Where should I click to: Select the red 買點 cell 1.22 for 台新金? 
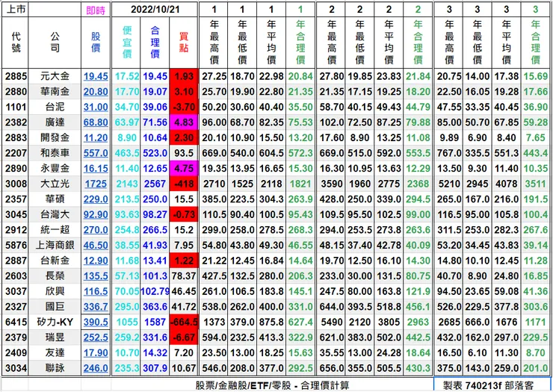tap(184, 261)
